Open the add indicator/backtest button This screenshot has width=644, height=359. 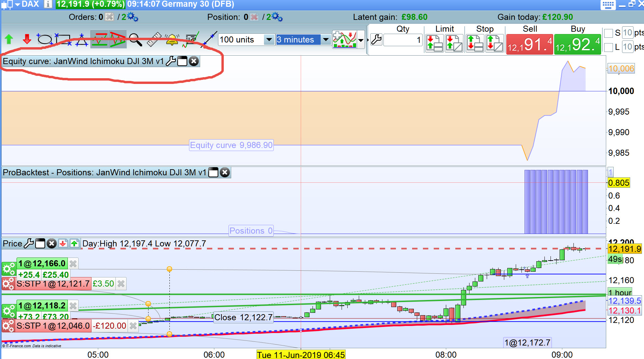[x=344, y=40]
